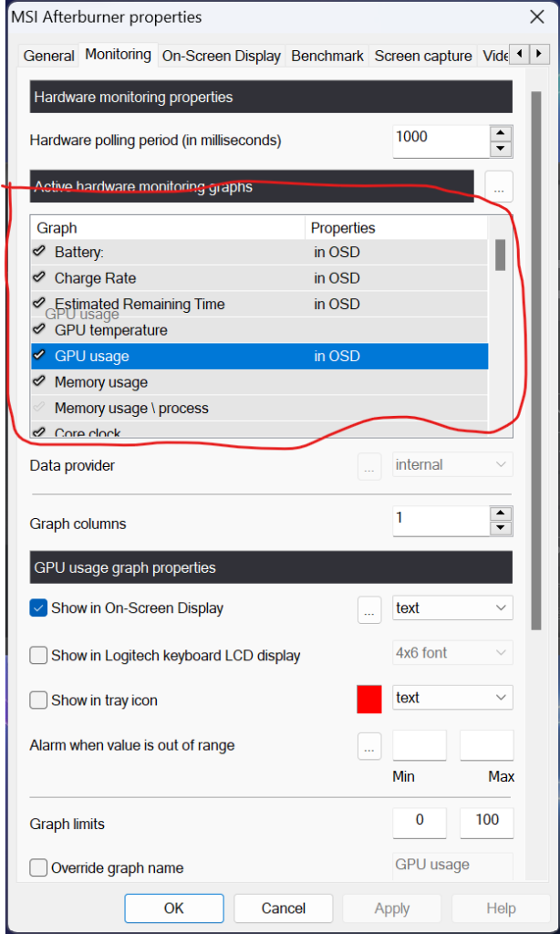
Task: Increase Graph columns value
Action: click(x=501, y=514)
